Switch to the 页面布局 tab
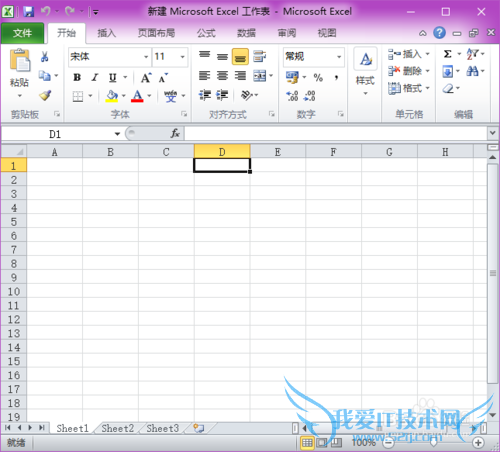Image resolution: width=500 pixels, height=452 pixels. pos(156,33)
